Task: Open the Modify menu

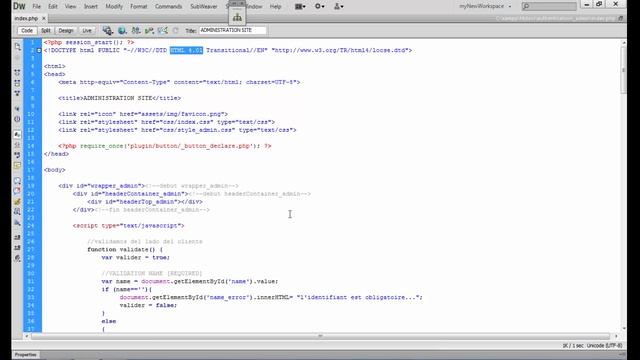Action: (x=114, y=7)
